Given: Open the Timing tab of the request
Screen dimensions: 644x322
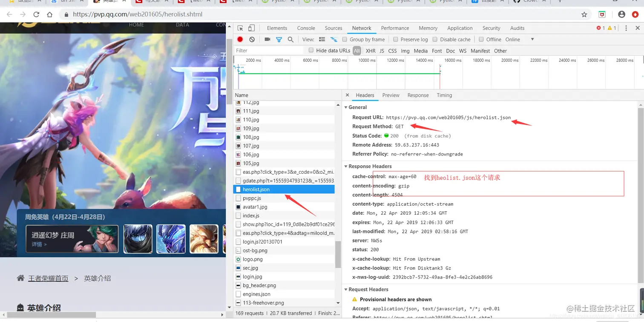Looking at the screenshot, I should click(x=444, y=95).
